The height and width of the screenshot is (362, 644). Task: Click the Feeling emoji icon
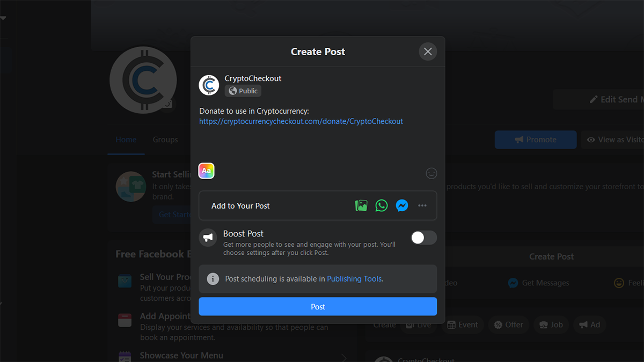pyautogui.click(x=619, y=283)
